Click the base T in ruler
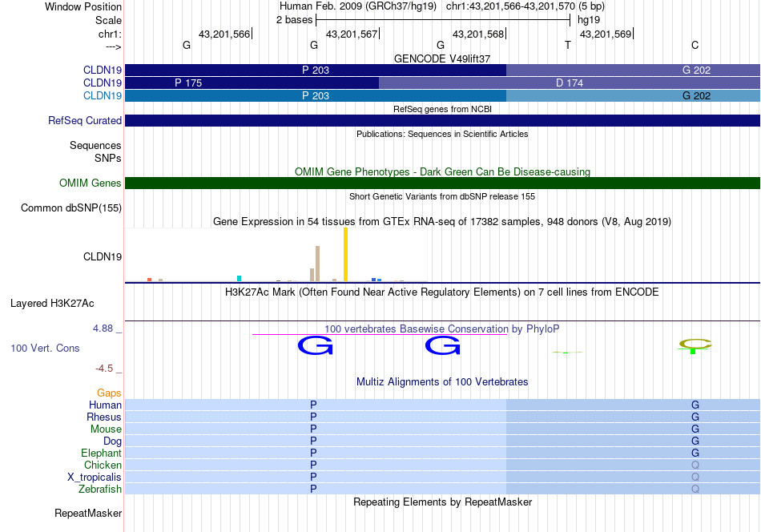Screen dimensions: 761x532 (x=568, y=45)
